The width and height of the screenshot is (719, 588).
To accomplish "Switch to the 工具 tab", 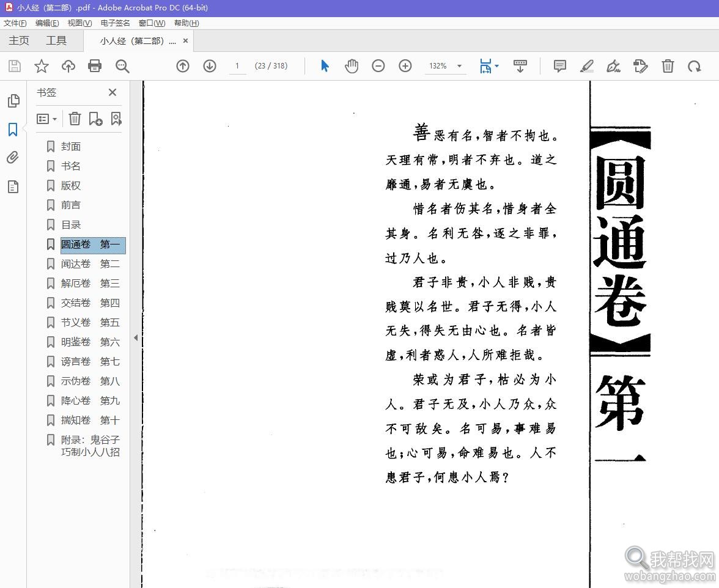I will 56,41.
